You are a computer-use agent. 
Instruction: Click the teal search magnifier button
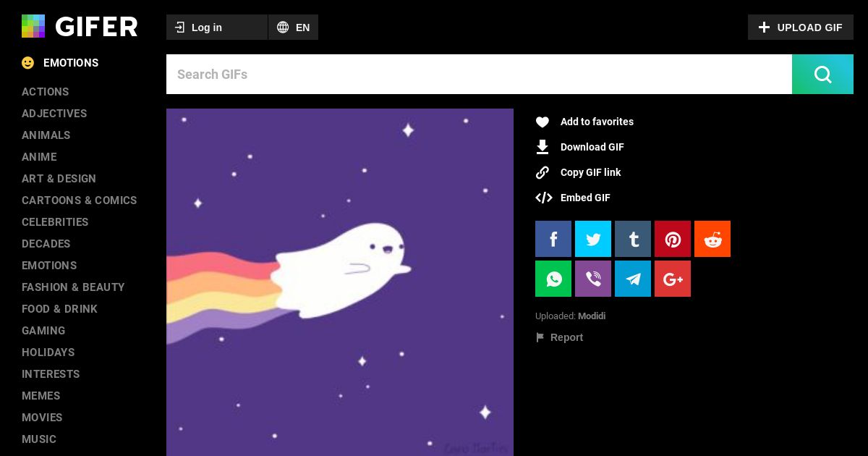[x=822, y=74]
